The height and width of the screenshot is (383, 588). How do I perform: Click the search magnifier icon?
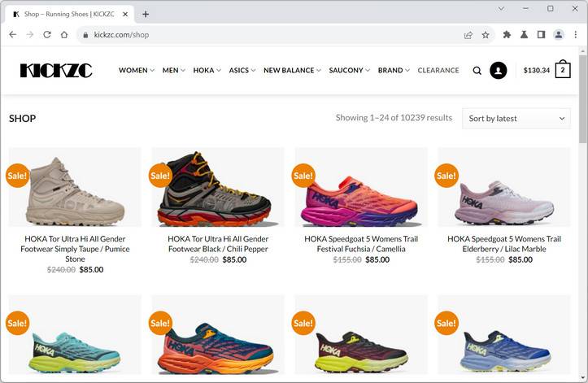[x=477, y=71]
